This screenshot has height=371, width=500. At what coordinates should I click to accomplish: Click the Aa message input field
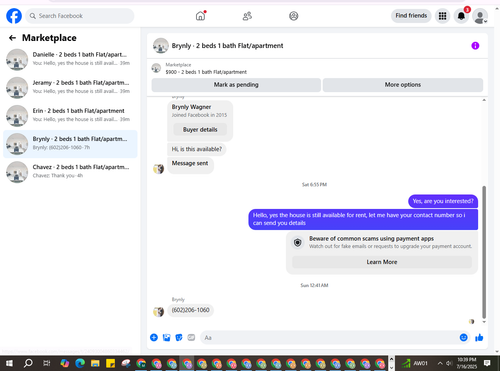328,338
